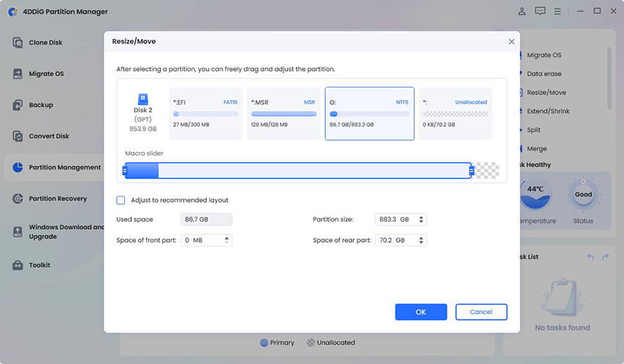The height and width of the screenshot is (364, 624).
Task: Open the Partition Recovery icon
Action: 18,198
